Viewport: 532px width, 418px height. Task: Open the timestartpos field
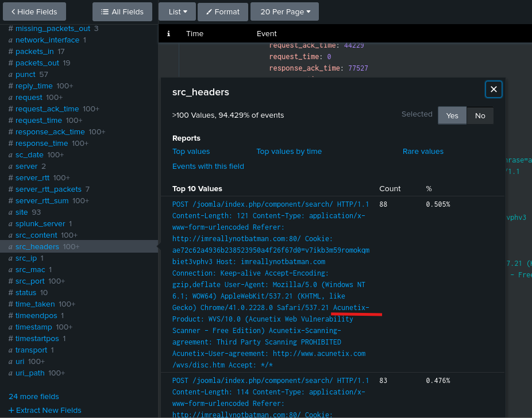point(37,339)
